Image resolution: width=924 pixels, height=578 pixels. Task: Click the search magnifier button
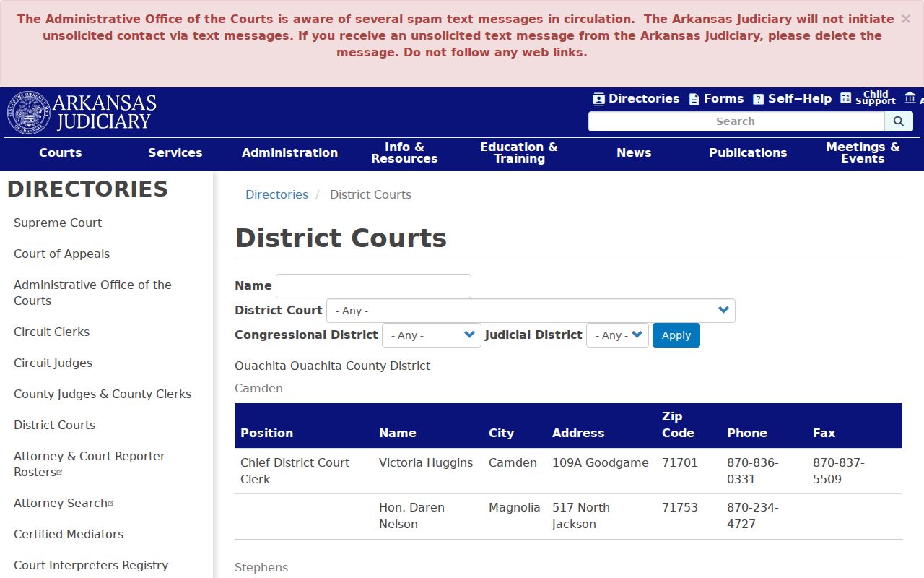(899, 121)
